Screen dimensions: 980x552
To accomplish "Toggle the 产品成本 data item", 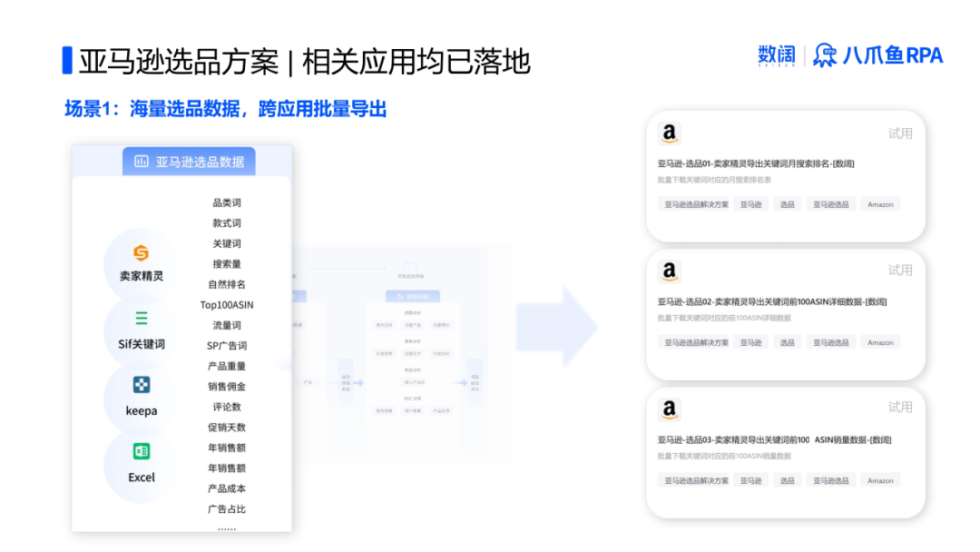I will (x=226, y=488).
